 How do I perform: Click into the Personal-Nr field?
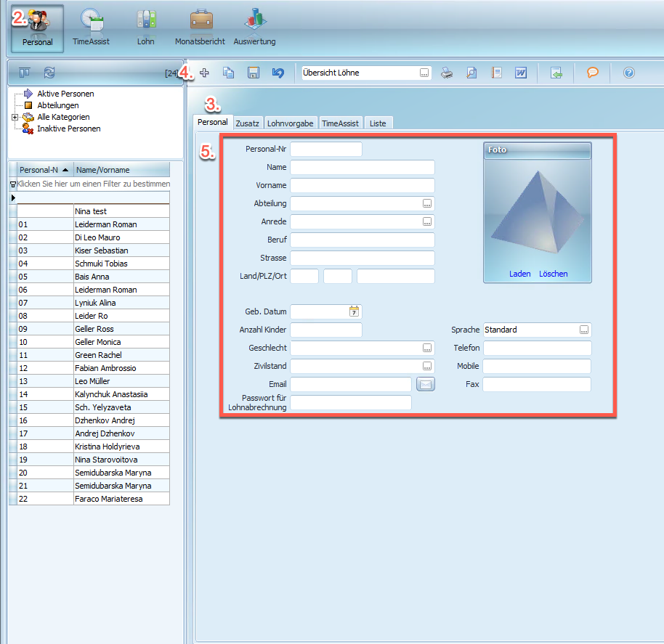point(326,149)
